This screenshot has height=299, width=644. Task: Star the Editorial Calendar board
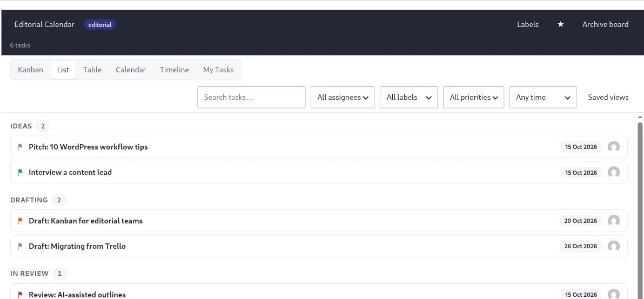point(560,25)
